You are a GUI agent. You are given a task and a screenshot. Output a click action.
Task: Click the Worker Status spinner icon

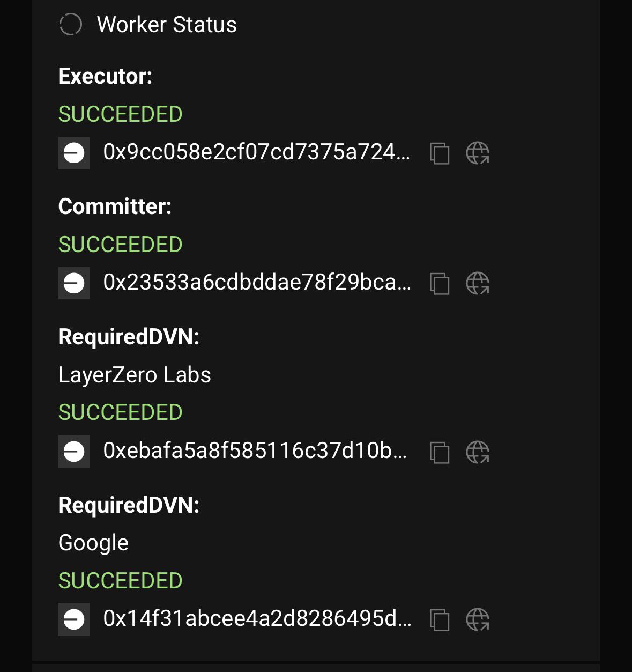point(70,25)
